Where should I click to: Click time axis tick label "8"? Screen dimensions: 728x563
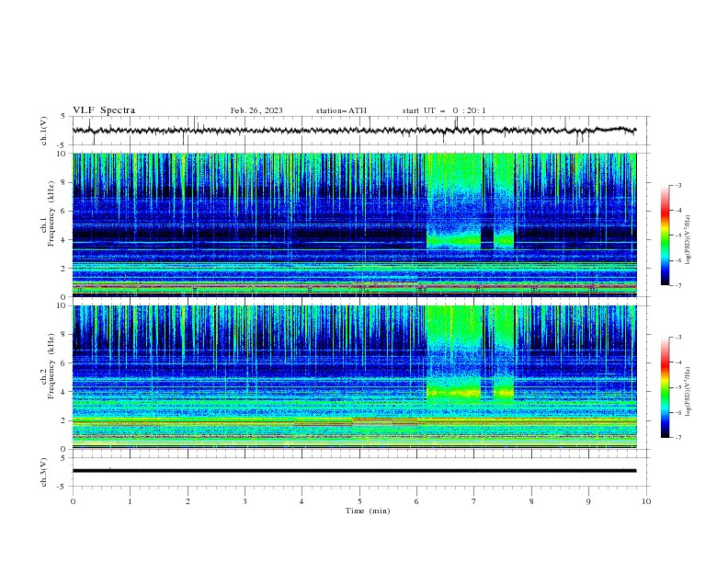(x=531, y=501)
